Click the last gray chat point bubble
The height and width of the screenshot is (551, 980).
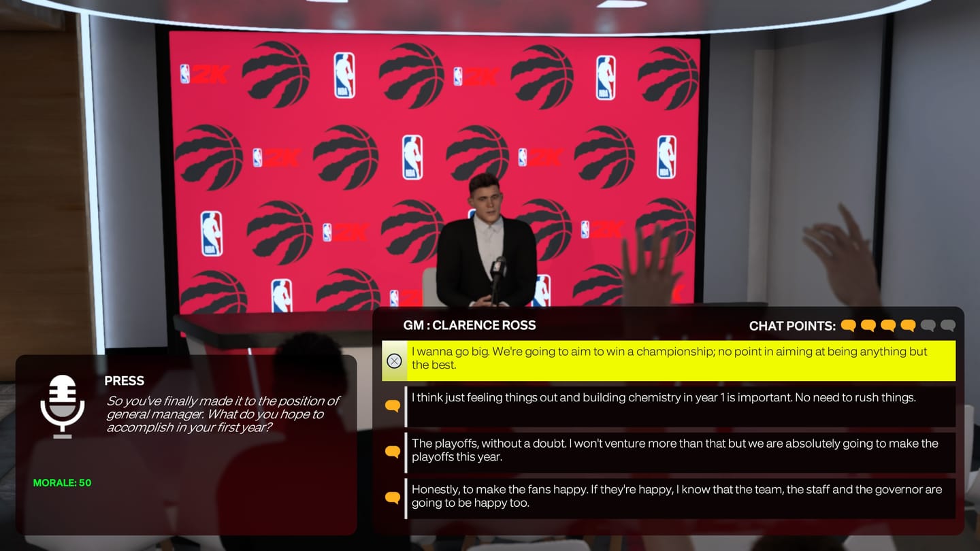pyautogui.click(x=948, y=326)
